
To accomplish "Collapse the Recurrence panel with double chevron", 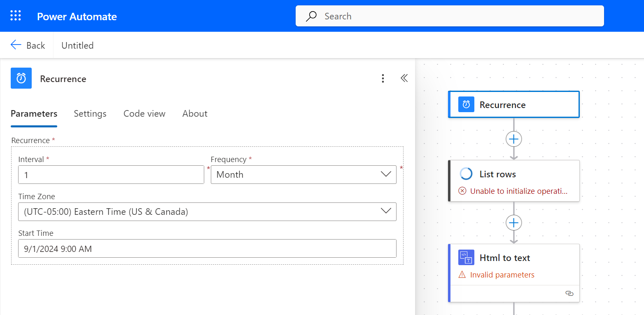I will click(x=404, y=78).
